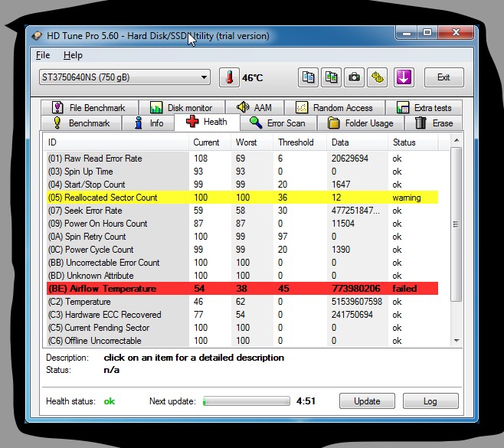
Task: Switch to the Erase tab
Action: 434,123
